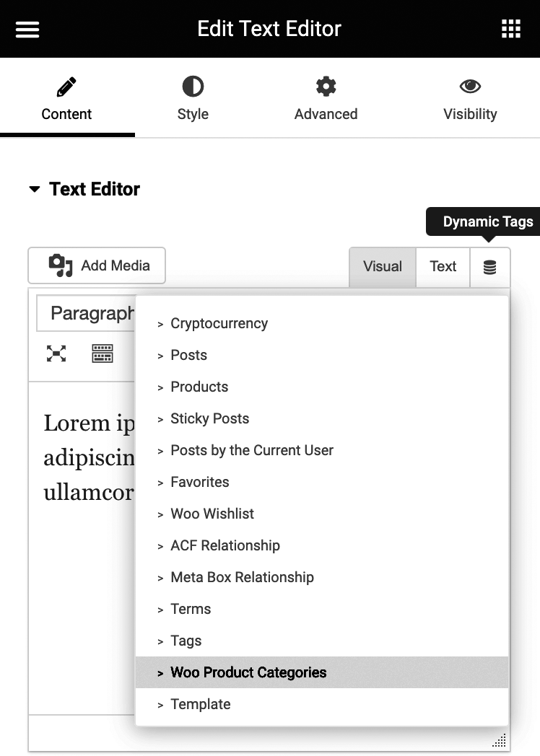Select Woo Product Categories dynamic tag

pyautogui.click(x=248, y=672)
